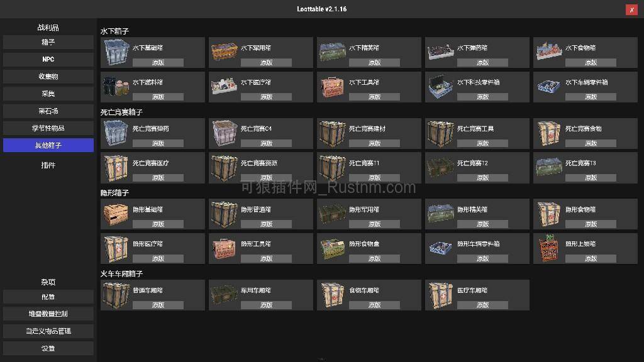Select the 水下工具箱 crate icon

pyautogui.click(x=333, y=87)
